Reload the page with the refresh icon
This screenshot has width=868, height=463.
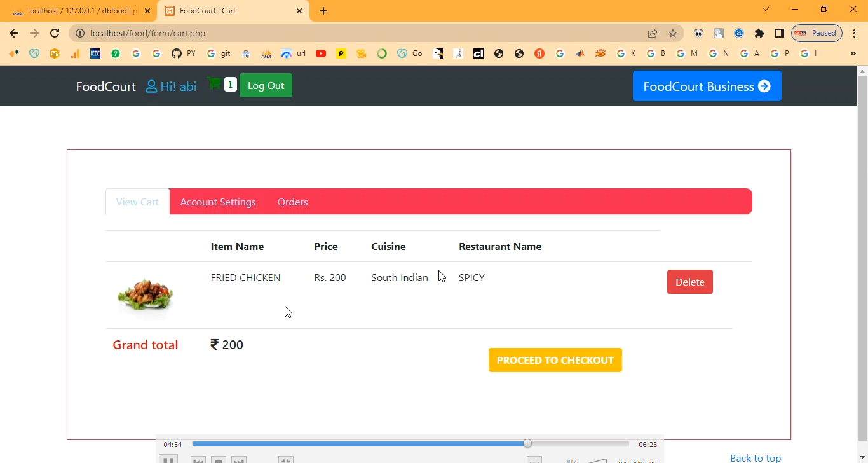(x=55, y=33)
